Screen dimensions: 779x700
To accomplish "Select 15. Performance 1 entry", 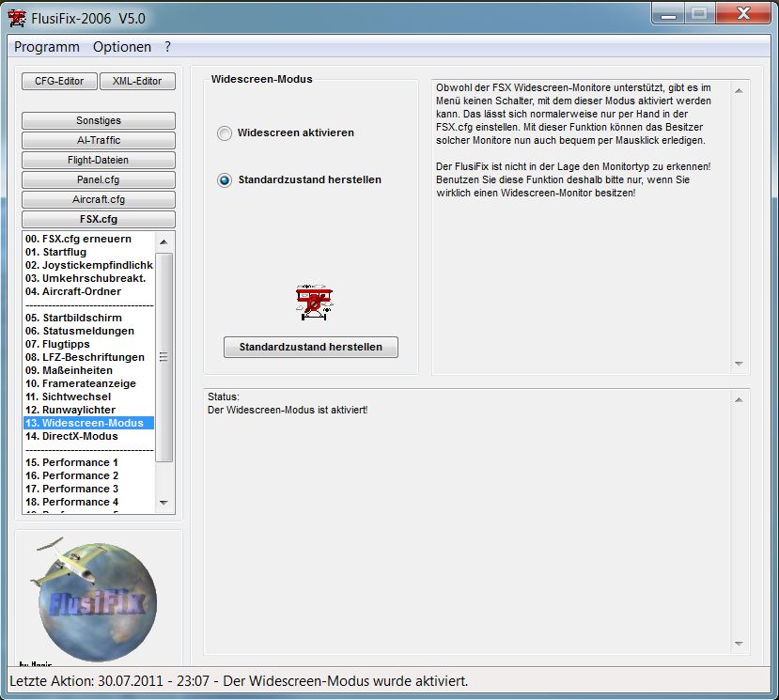I will [89, 462].
